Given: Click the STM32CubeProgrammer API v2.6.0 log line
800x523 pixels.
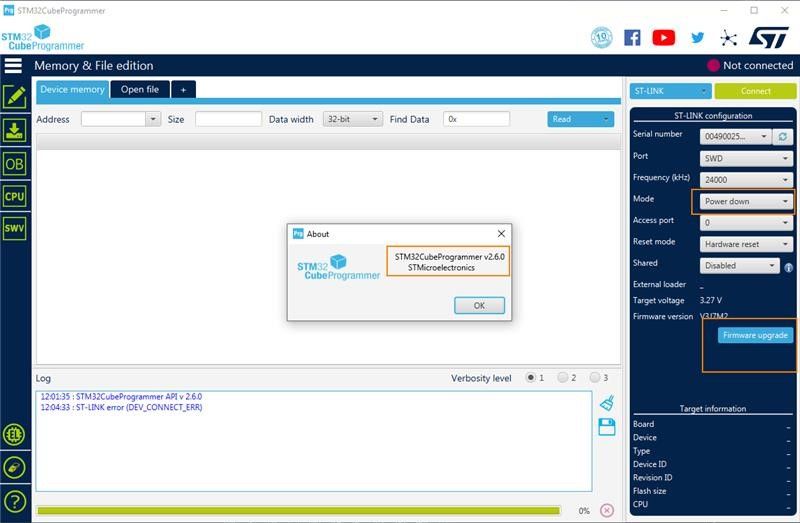Looking at the screenshot, I should click(121, 396).
